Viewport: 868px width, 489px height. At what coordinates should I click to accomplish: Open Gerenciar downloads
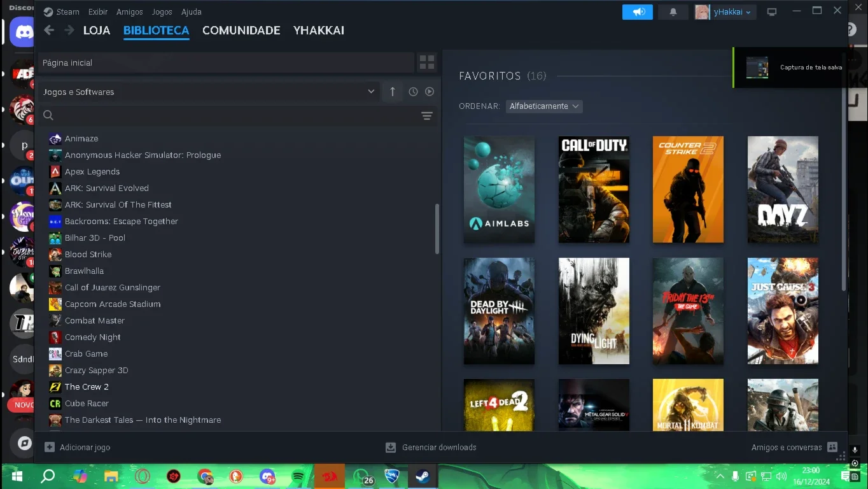click(431, 448)
